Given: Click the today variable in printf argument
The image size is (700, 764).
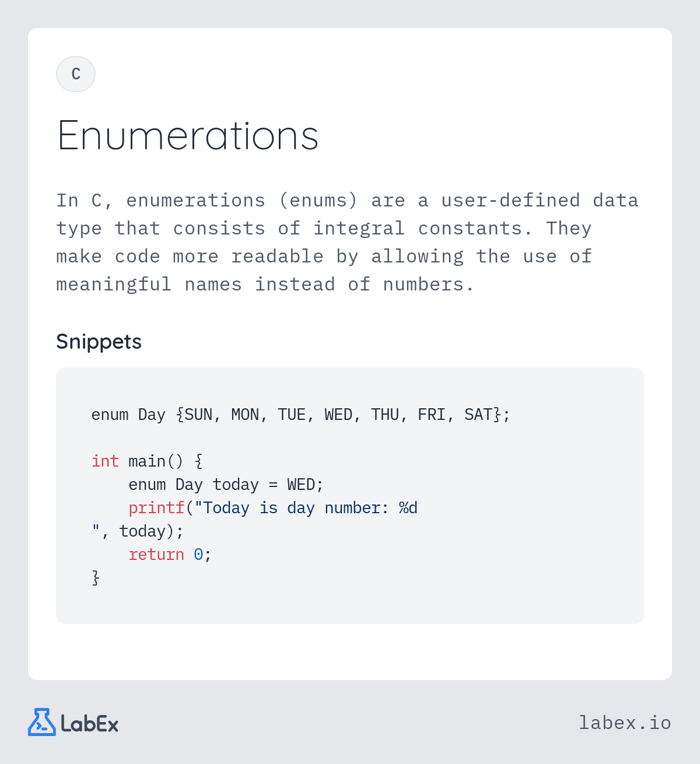Looking at the screenshot, I should point(142,531).
